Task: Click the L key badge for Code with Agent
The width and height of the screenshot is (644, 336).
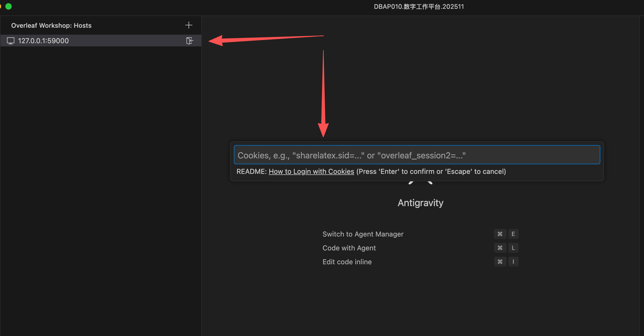Action: [513, 248]
